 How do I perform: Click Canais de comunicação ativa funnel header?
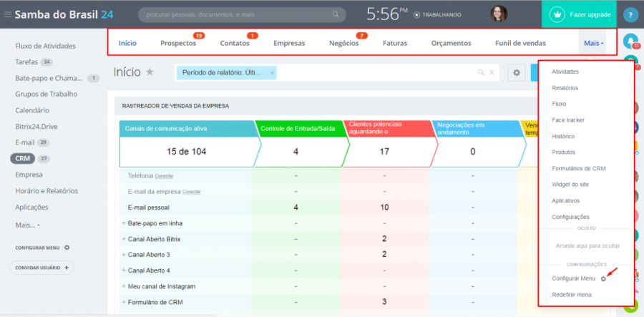click(x=188, y=129)
